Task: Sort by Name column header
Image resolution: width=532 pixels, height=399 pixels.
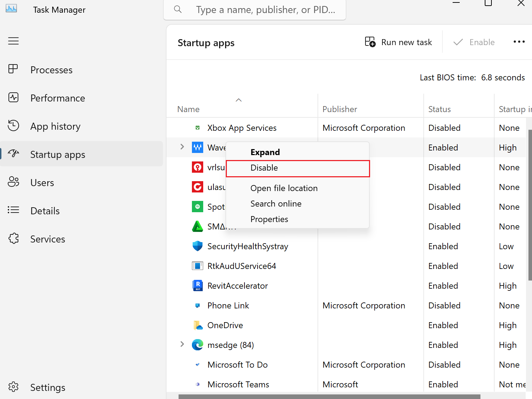Action: tap(188, 109)
